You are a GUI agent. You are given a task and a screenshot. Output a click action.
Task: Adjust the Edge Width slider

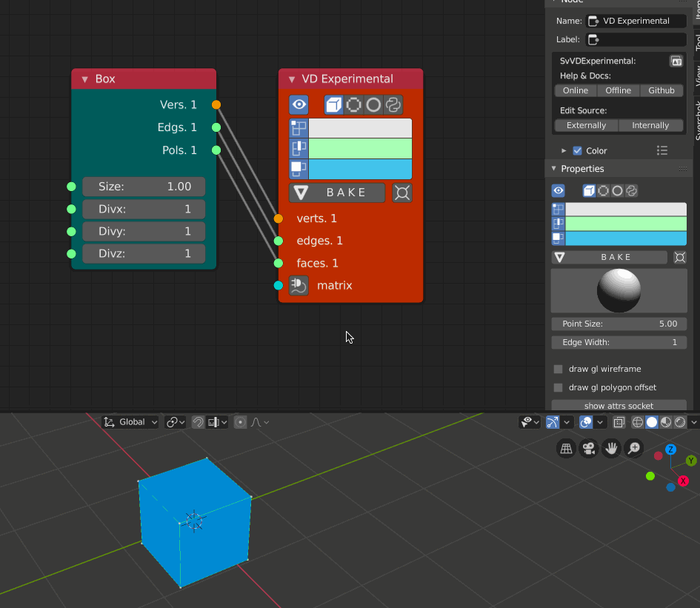[619, 342]
